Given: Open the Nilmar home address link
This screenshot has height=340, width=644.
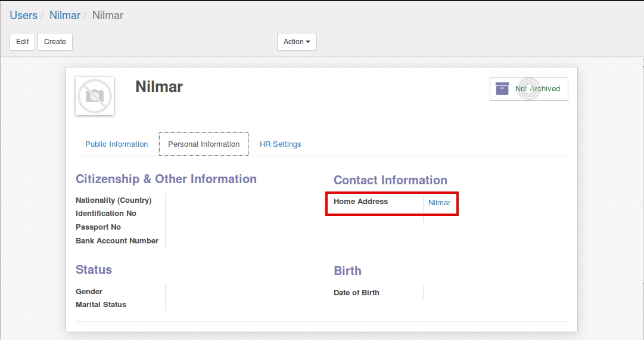Looking at the screenshot, I should (439, 203).
